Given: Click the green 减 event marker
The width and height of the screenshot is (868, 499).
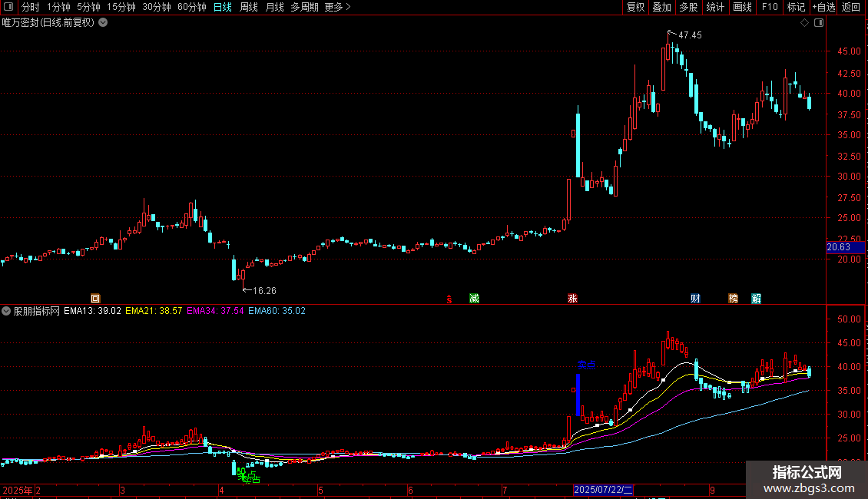Looking at the screenshot, I should [x=475, y=299].
